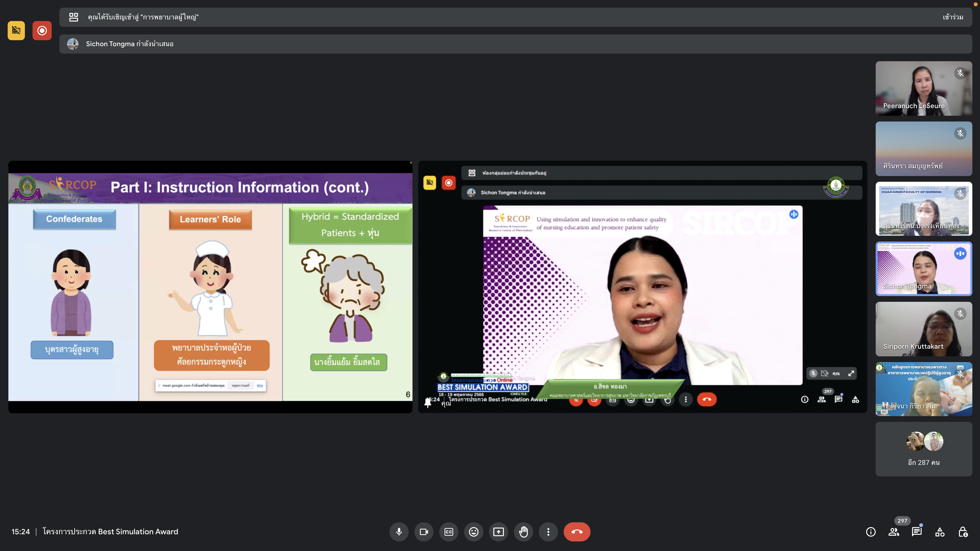Click the Sichon Tongma กำลังนำเสนอ banner
The height and width of the screenshot is (551, 980).
(x=516, y=44)
